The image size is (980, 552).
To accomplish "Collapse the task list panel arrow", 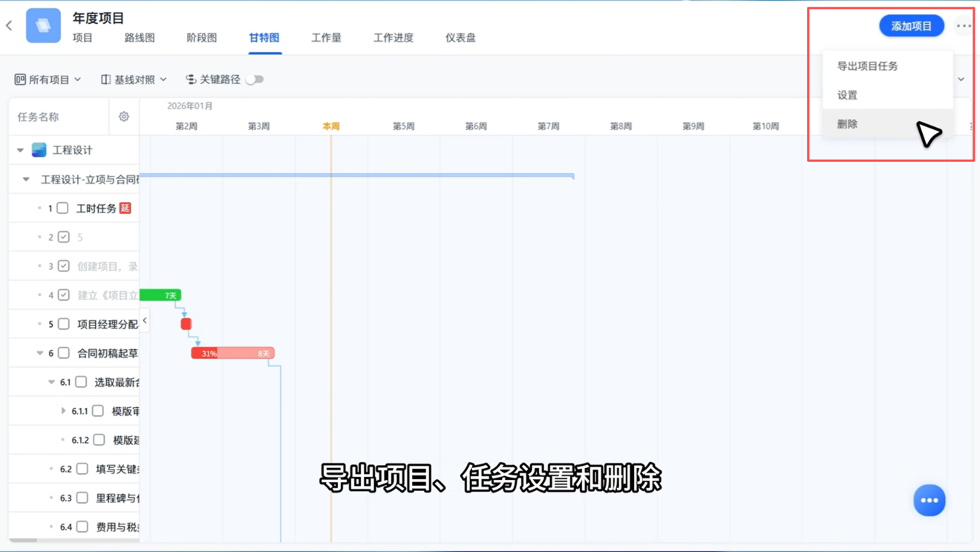I will pos(145,321).
